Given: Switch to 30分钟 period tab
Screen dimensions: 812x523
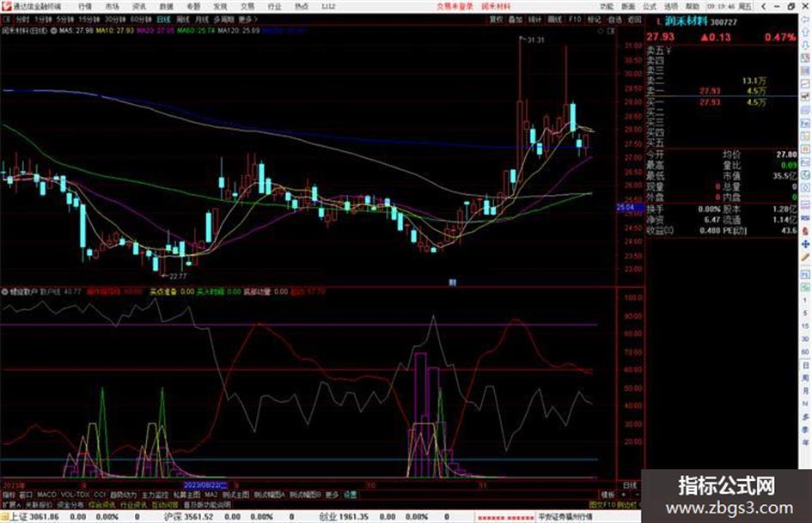Looking at the screenshot, I should [x=115, y=19].
